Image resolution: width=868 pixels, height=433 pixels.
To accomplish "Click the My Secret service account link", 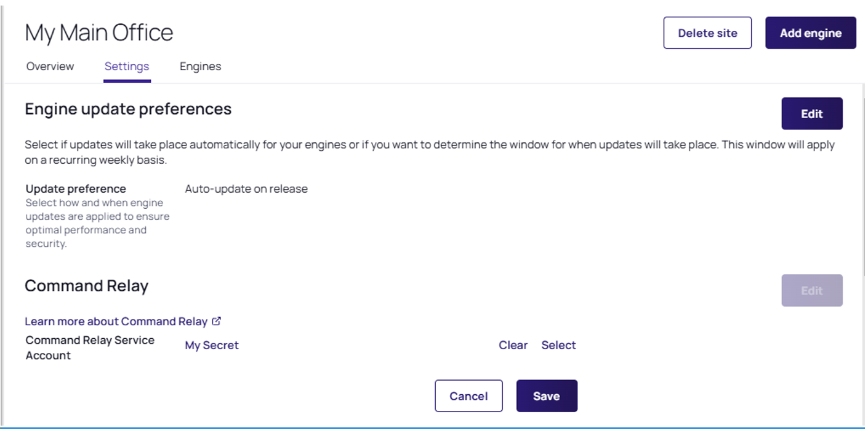I will pos(212,346).
